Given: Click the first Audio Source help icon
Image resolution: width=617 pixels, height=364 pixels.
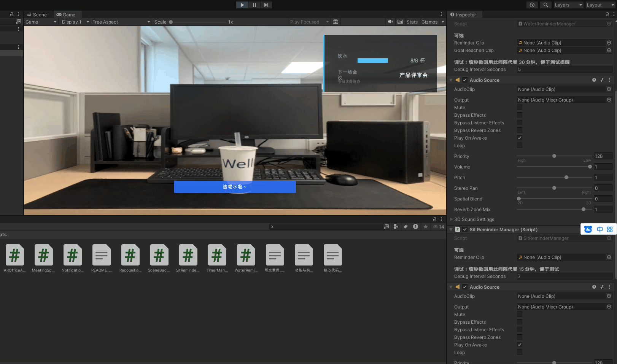Looking at the screenshot, I should pyautogui.click(x=594, y=80).
